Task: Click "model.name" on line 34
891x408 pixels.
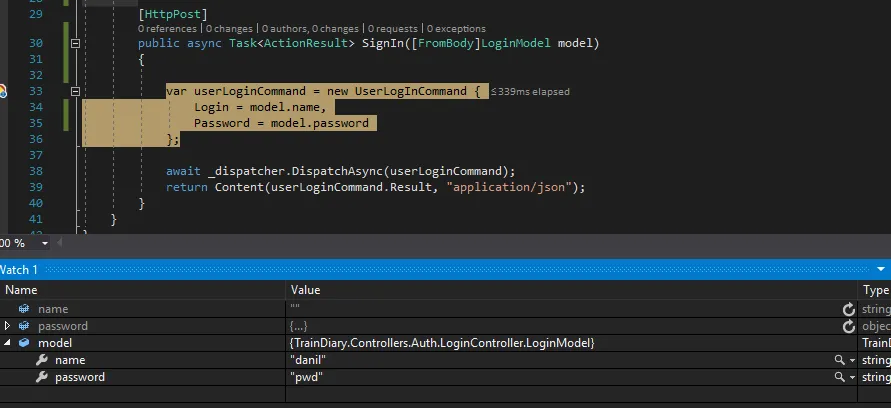Action: coord(285,107)
